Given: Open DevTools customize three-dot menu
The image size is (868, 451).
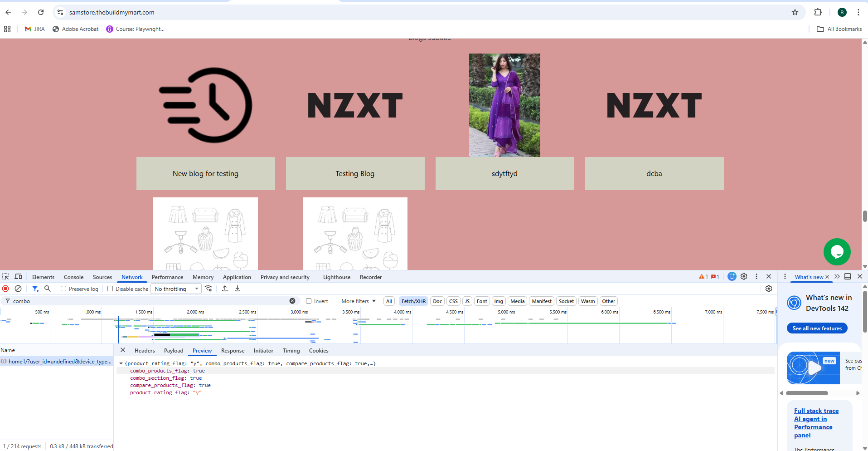Looking at the screenshot, I should pos(756,276).
